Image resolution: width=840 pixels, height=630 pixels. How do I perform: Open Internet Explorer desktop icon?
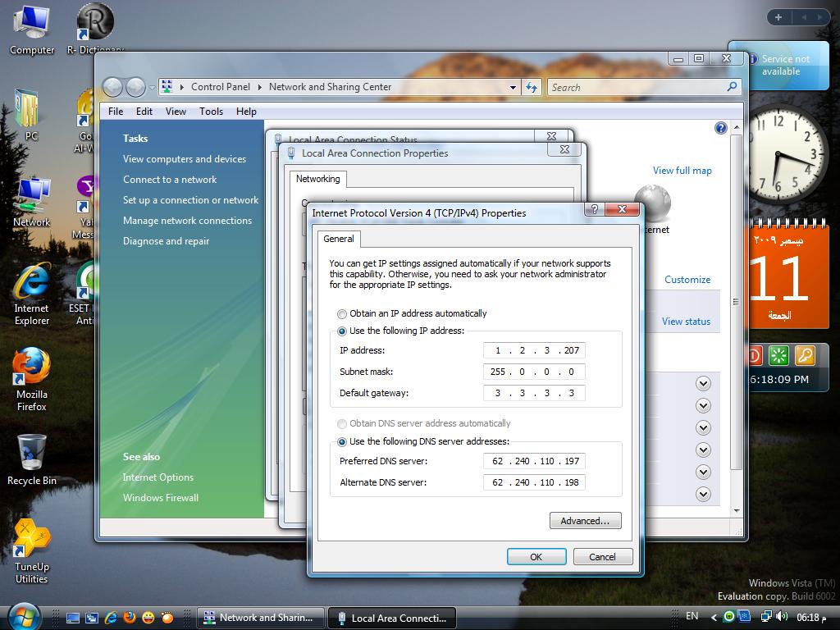pos(32,283)
